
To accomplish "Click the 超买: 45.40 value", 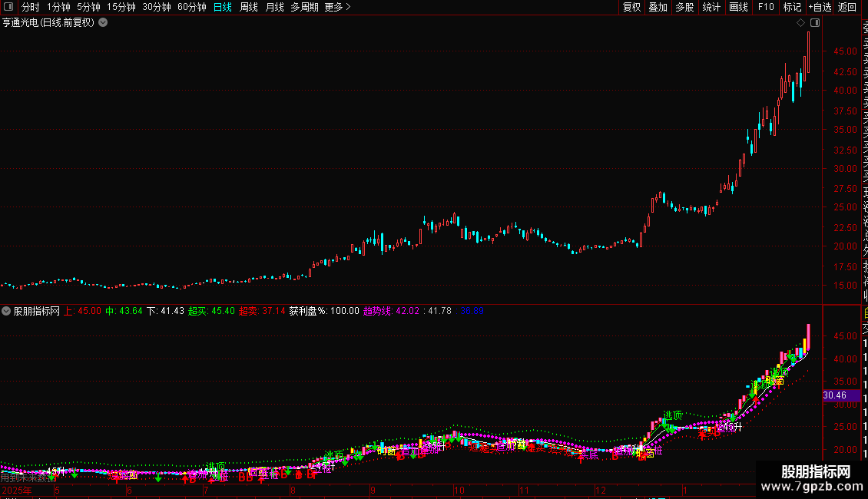I will click(x=211, y=311).
